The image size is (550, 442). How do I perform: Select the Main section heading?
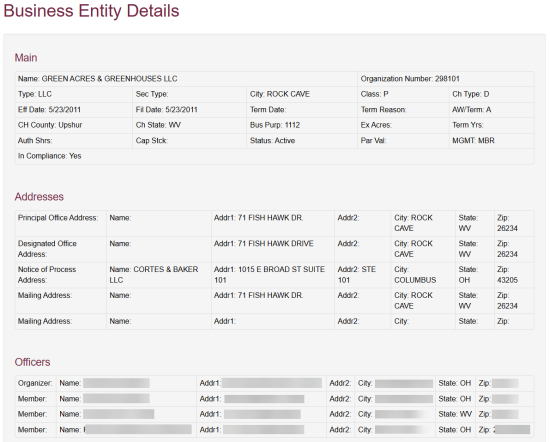click(26, 58)
